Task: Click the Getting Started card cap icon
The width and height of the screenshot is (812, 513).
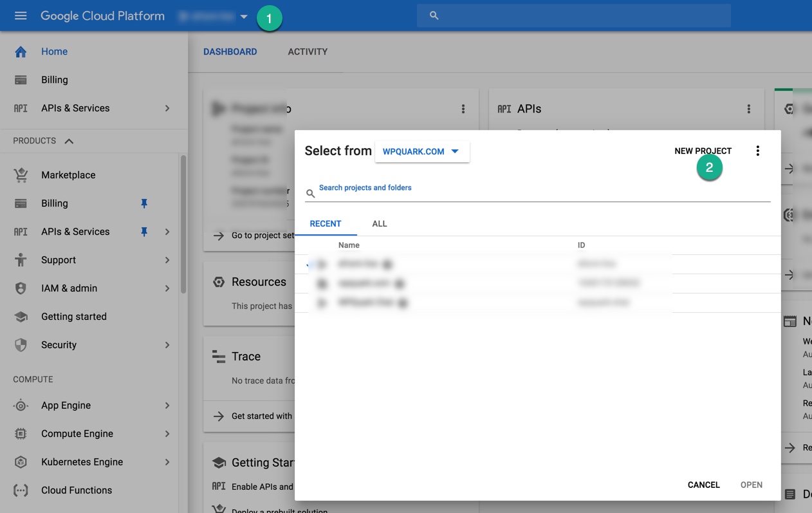Action: pyautogui.click(x=219, y=463)
